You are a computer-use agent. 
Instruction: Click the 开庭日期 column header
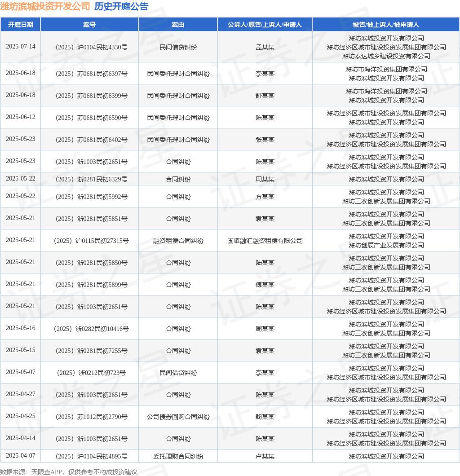tap(21, 25)
